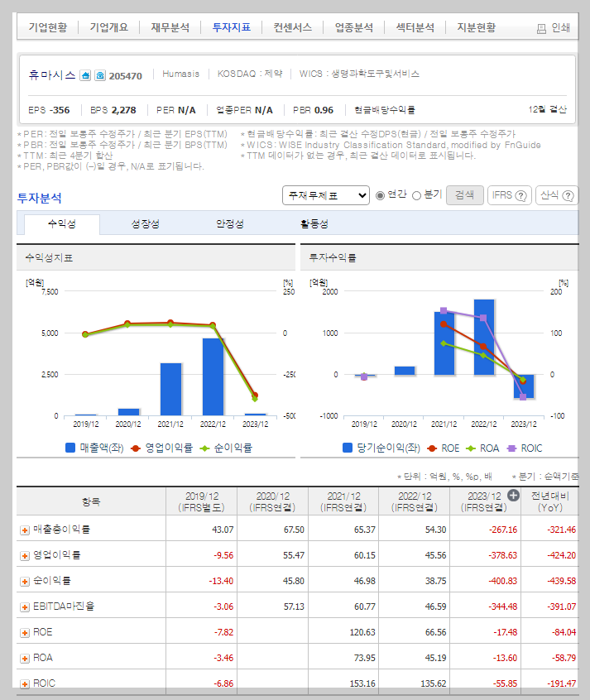
Task: Expand the 매출총이익률 row
Action: point(25,530)
